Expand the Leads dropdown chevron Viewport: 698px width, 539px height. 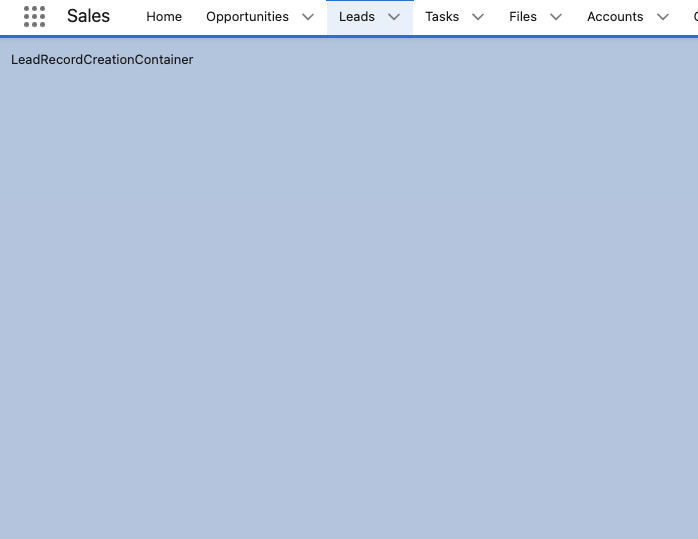(394, 17)
